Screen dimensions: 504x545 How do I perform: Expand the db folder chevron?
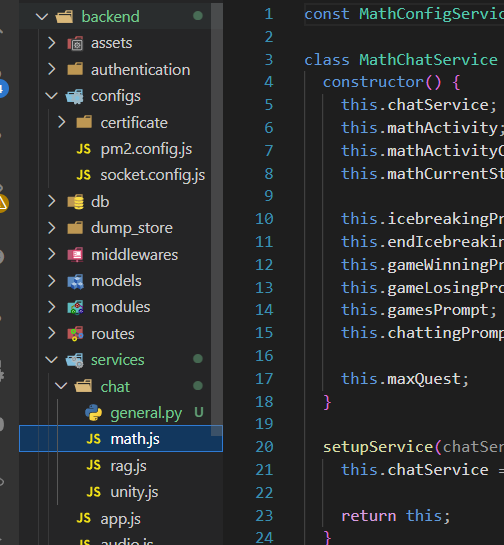click(x=51, y=201)
